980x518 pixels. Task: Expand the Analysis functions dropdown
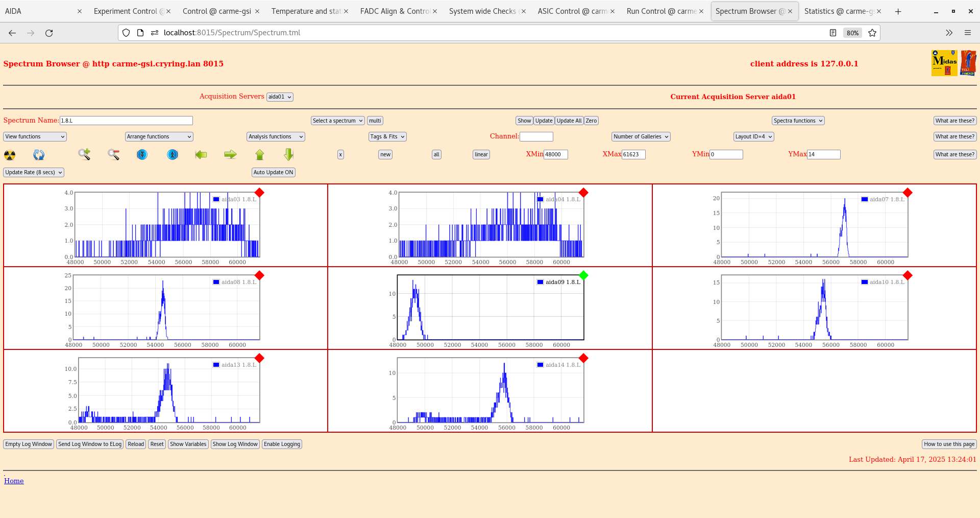276,136
